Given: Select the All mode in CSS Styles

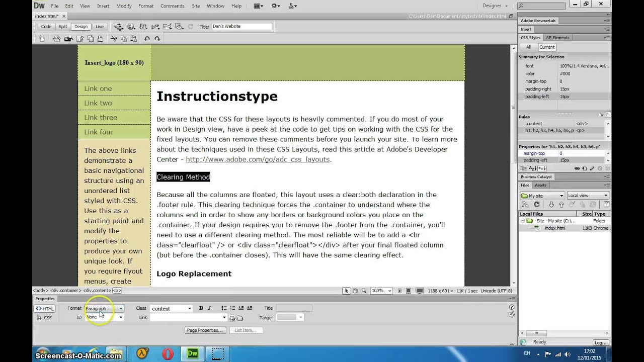Looking at the screenshot, I should click(528, 47).
